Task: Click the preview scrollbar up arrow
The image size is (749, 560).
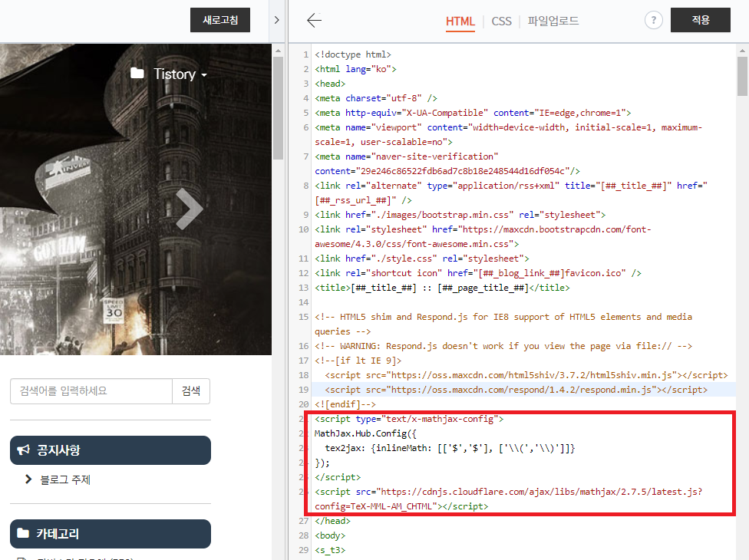Action: click(278, 50)
